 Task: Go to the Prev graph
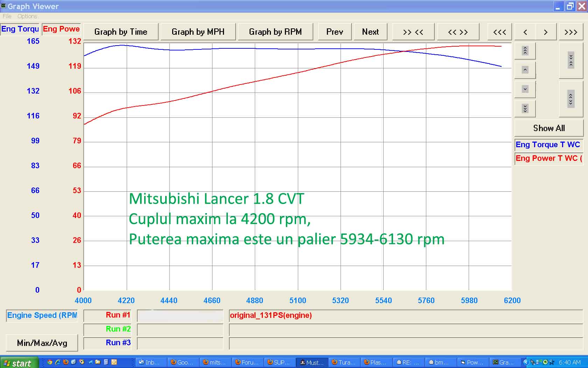coord(335,32)
